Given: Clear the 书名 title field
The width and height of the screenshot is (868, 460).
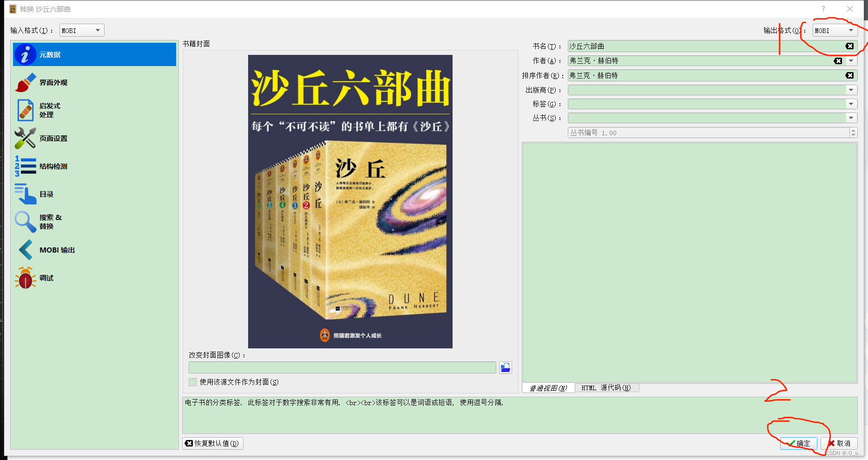Looking at the screenshot, I should (x=850, y=46).
